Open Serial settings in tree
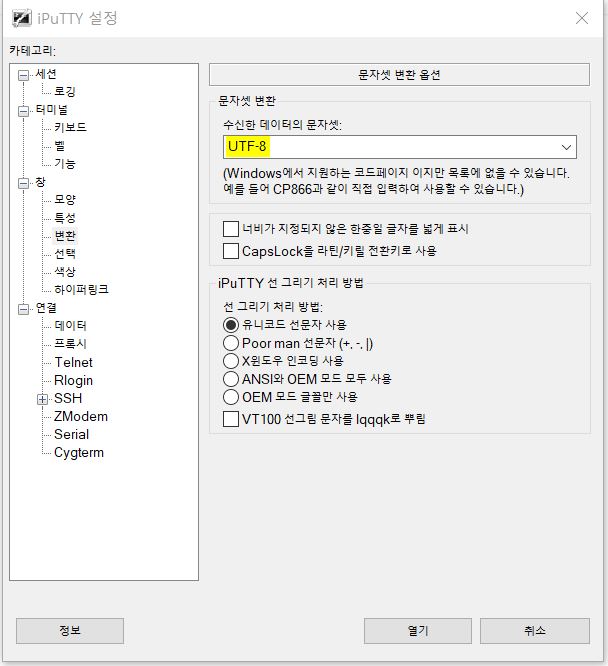 (71, 435)
